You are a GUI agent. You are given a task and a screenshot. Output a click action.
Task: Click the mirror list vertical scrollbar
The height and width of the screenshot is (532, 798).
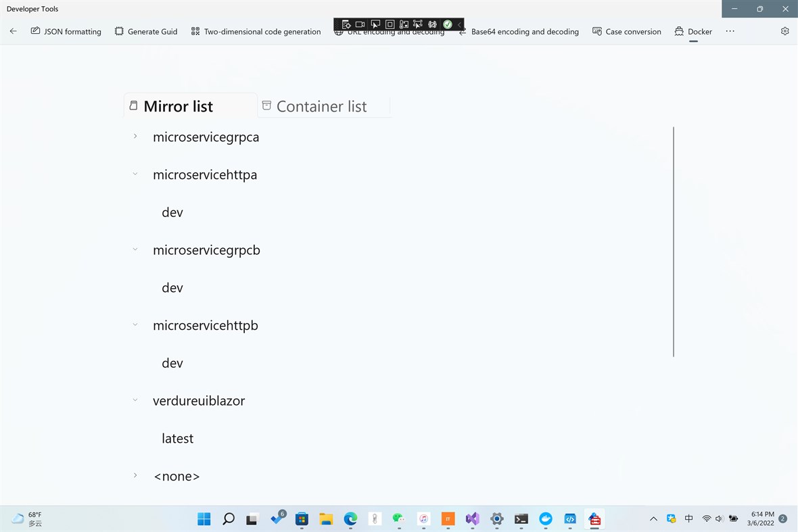(x=674, y=241)
